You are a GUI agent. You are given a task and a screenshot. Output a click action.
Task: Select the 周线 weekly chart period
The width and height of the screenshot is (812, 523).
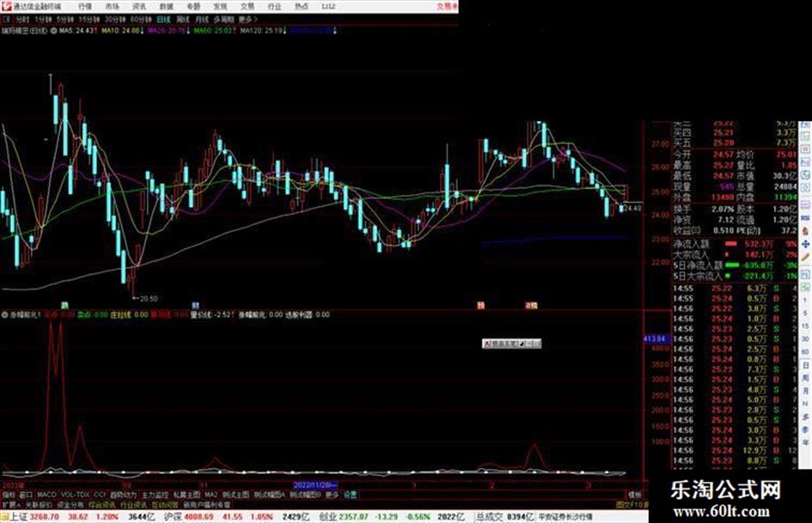click(183, 19)
